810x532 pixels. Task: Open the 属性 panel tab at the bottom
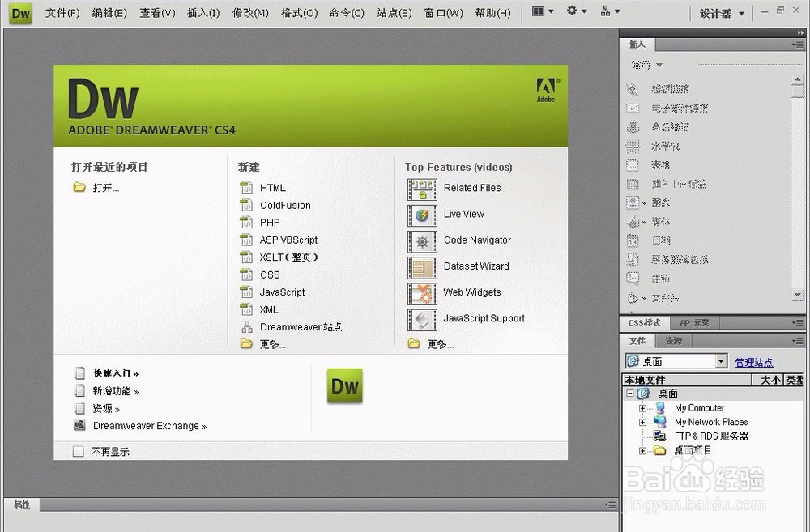click(x=22, y=504)
